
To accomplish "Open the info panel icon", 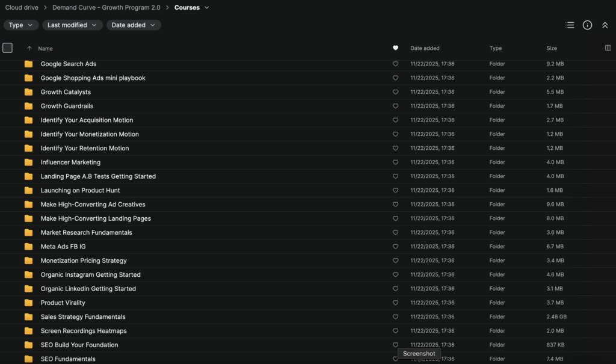I will pos(588,25).
